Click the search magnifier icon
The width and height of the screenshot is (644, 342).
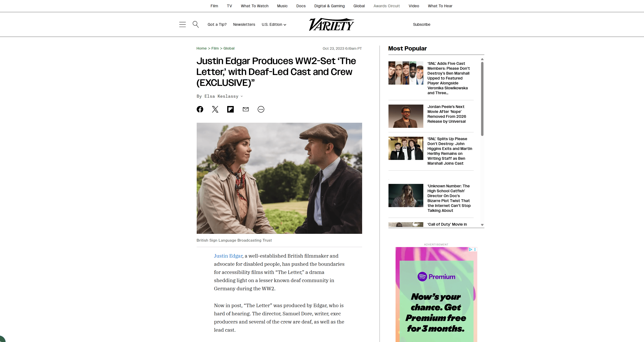pos(195,24)
